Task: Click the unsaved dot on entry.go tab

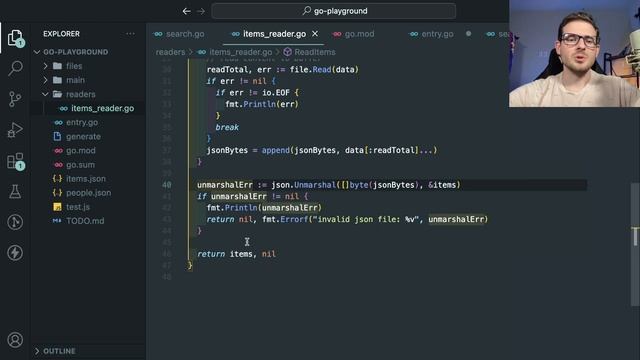Action: [469, 34]
